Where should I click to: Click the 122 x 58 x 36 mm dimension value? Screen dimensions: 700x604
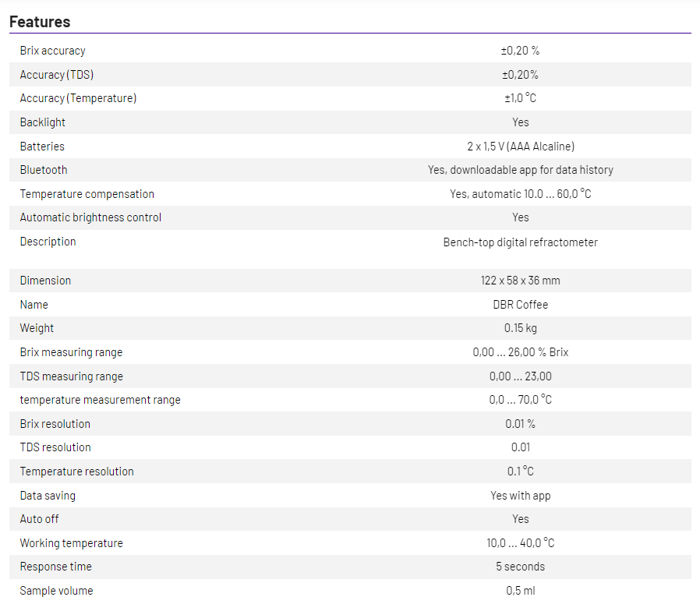(520, 281)
